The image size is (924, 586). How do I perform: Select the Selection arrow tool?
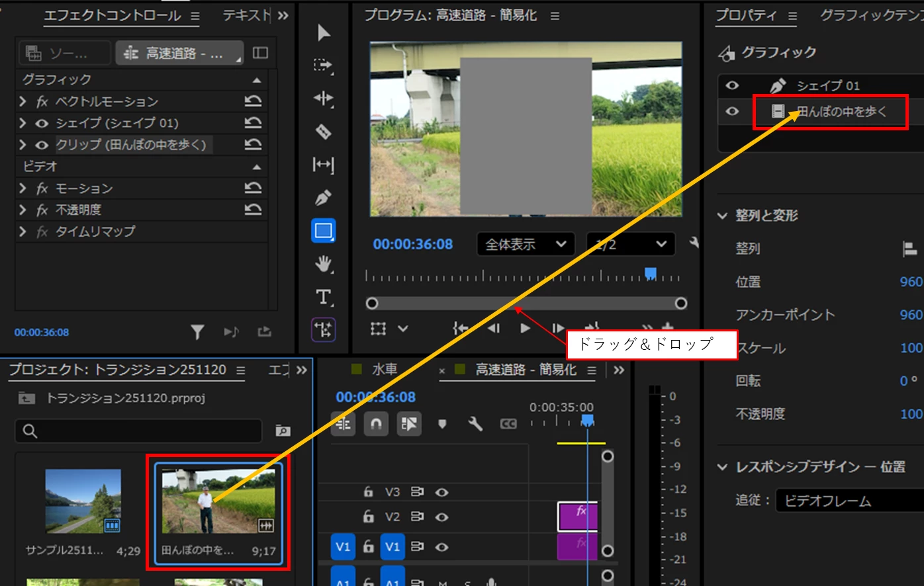point(324,32)
